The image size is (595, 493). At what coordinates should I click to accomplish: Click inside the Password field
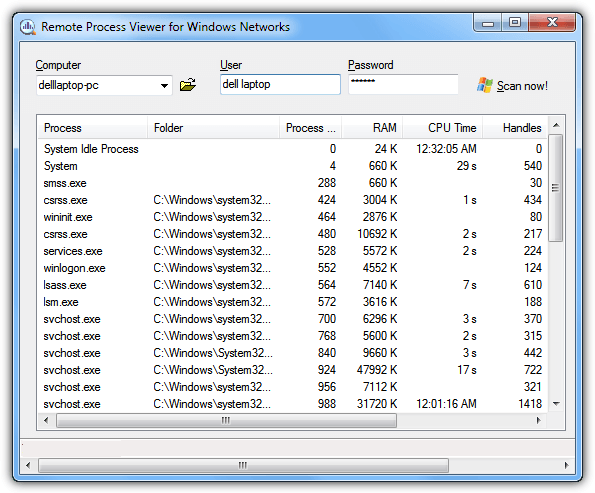(x=403, y=84)
